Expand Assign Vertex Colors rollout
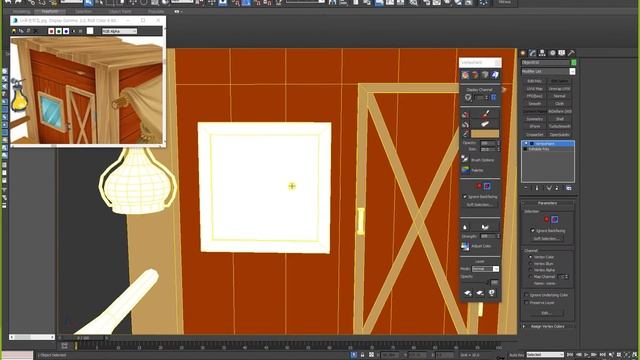This screenshot has height=360, width=640. [x=548, y=327]
